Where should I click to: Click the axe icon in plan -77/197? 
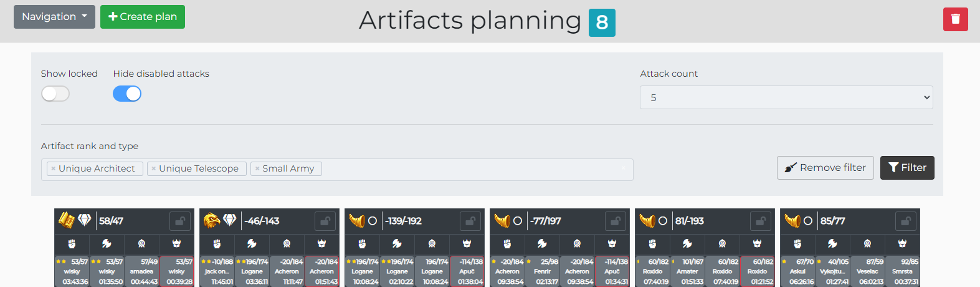click(x=542, y=243)
